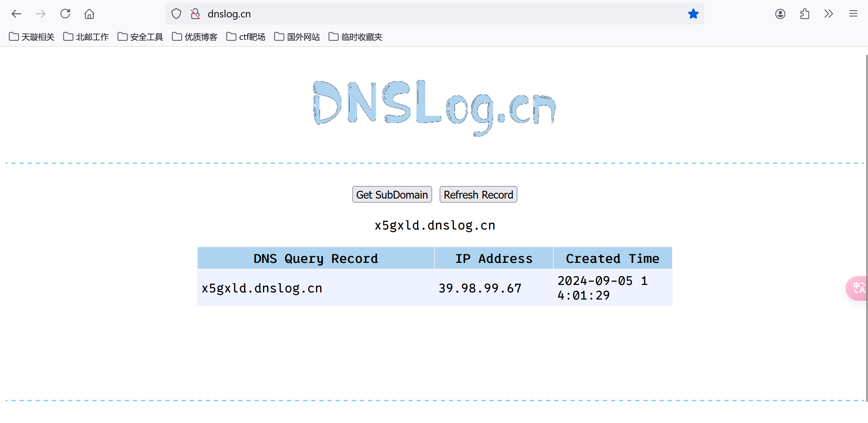
Task: Expand more tools overflow chevron
Action: point(829,14)
